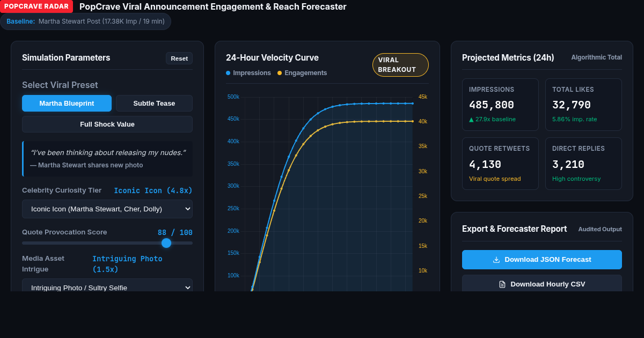Click Download Hourly CSV button
The image size is (644, 338).
(x=542, y=283)
